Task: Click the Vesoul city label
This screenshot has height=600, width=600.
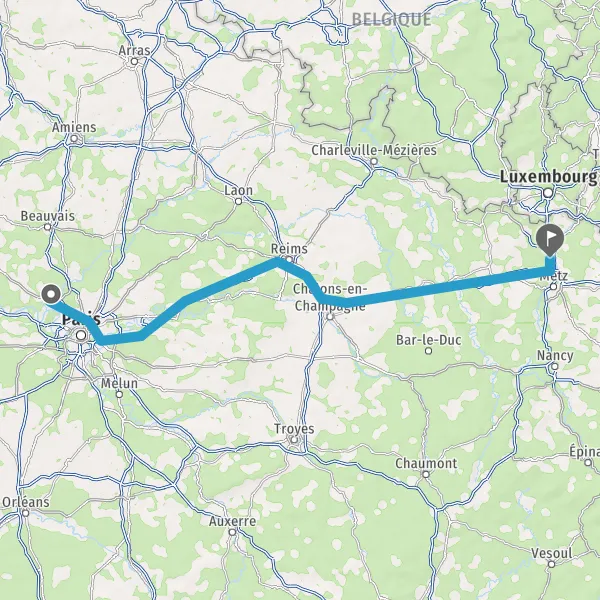Action: coord(552,553)
